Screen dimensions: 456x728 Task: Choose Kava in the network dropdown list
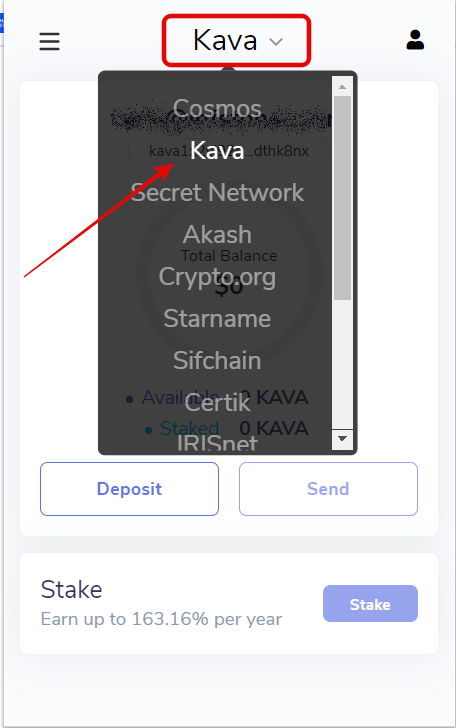tap(217, 150)
